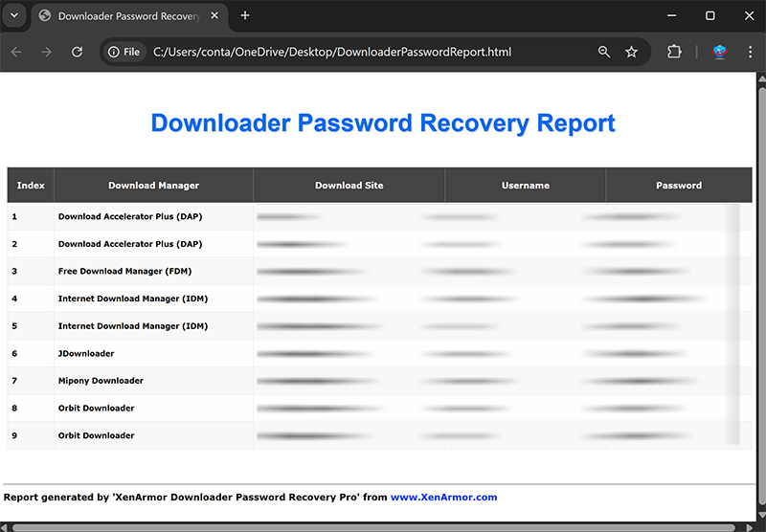Open the Chrome three-dot menu
Image resolution: width=766 pixels, height=532 pixels.
750,52
